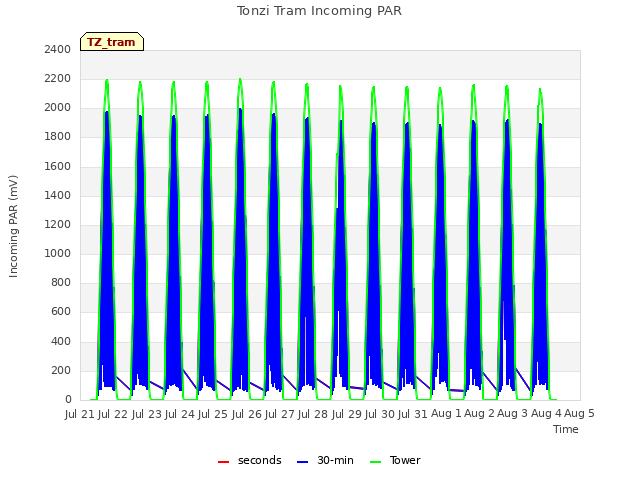Click the chart title Tonzi Tram Incoming PAR
Screen dimensions: 640x480
[x=319, y=11]
